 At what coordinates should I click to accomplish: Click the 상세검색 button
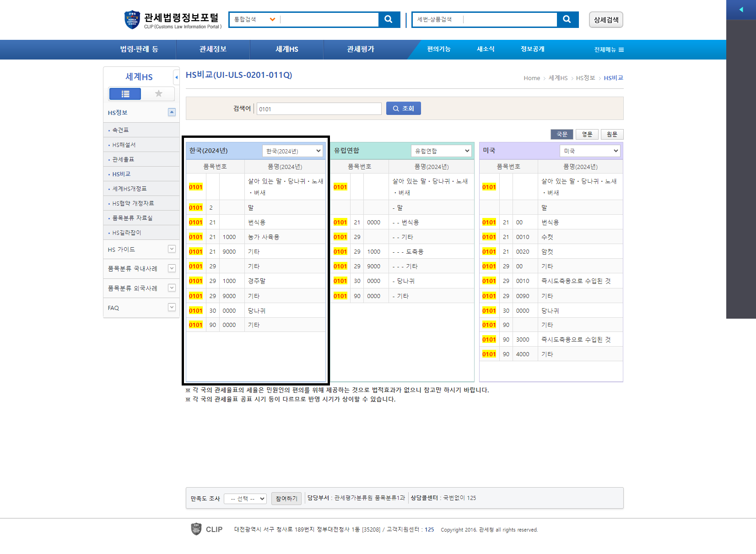tap(606, 20)
